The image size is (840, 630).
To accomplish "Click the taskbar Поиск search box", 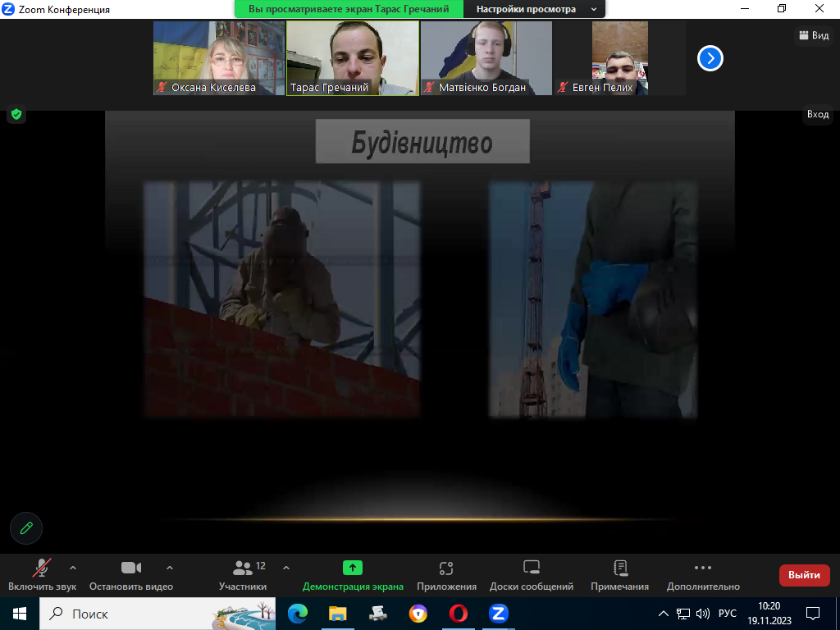I will (x=157, y=614).
